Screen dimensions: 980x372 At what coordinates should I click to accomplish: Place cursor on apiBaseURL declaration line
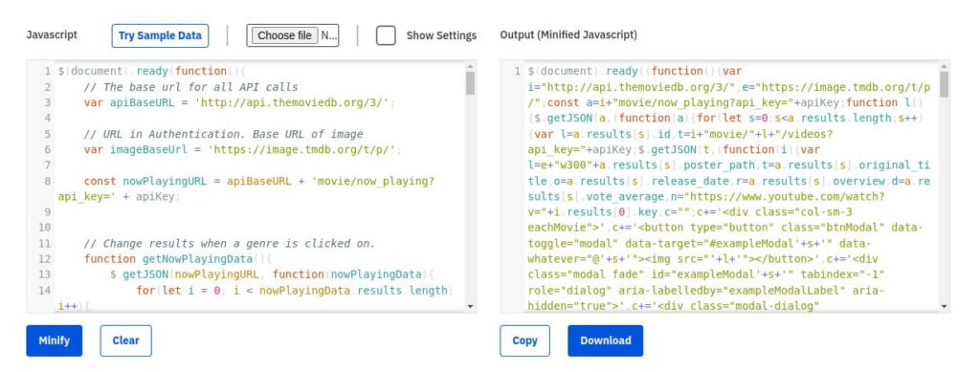(x=239, y=102)
